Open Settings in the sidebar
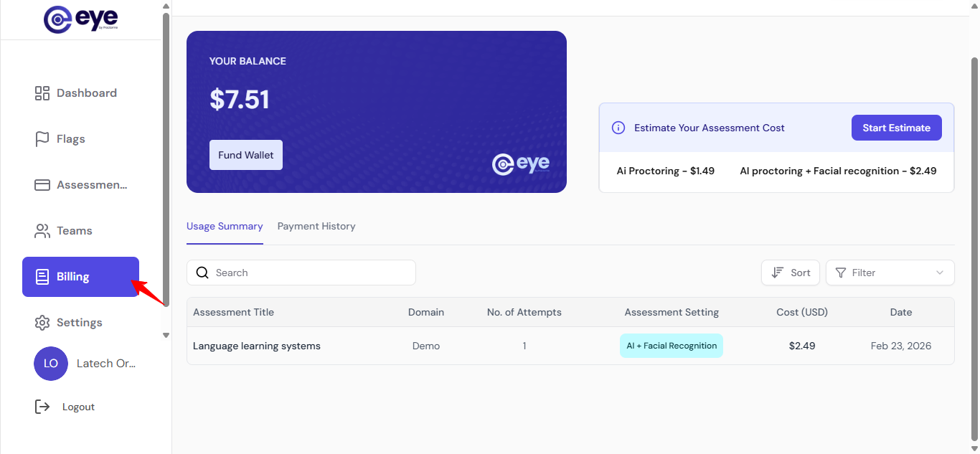The height and width of the screenshot is (454, 980). coord(80,323)
